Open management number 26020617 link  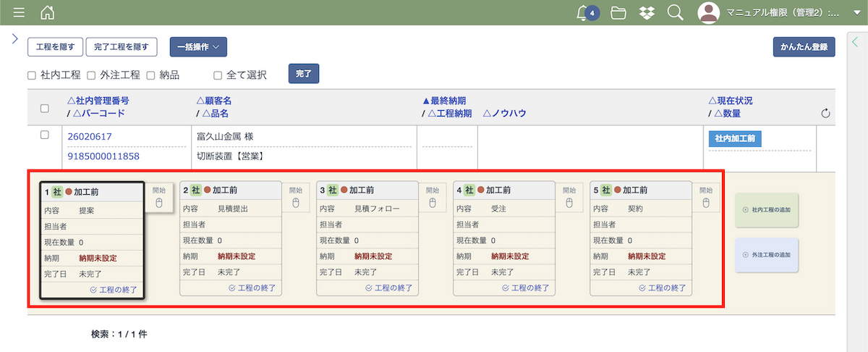[x=90, y=136]
